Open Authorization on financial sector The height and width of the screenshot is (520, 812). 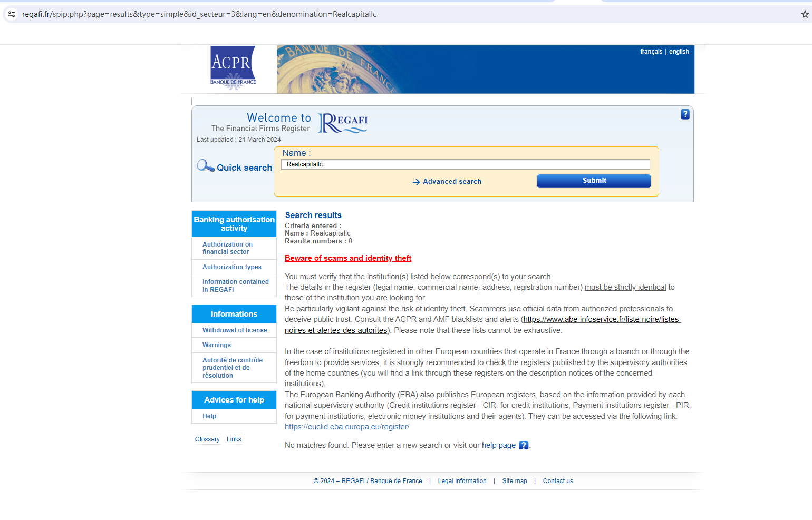227,248
